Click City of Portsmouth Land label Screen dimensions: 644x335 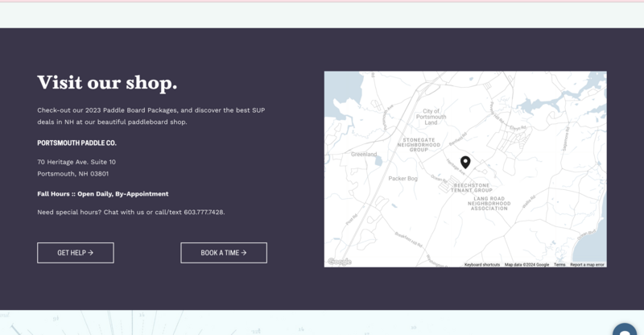[431, 116]
